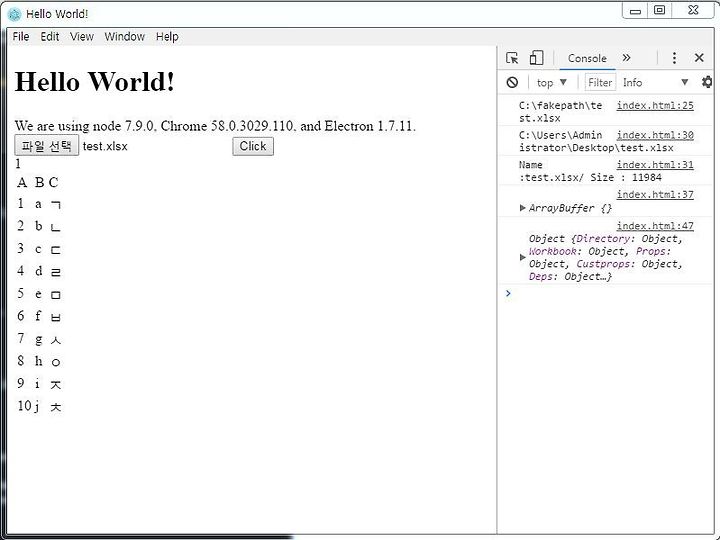This screenshot has width=720, height=540.
Task: Click the table cell containing 'a'
Action: pyautogui.click(x=39, y=204)
